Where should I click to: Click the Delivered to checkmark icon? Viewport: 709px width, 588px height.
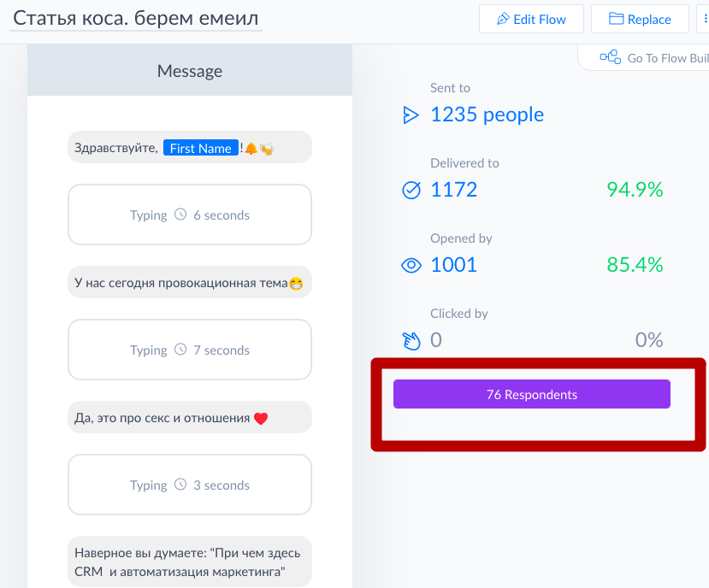point(411,190)
